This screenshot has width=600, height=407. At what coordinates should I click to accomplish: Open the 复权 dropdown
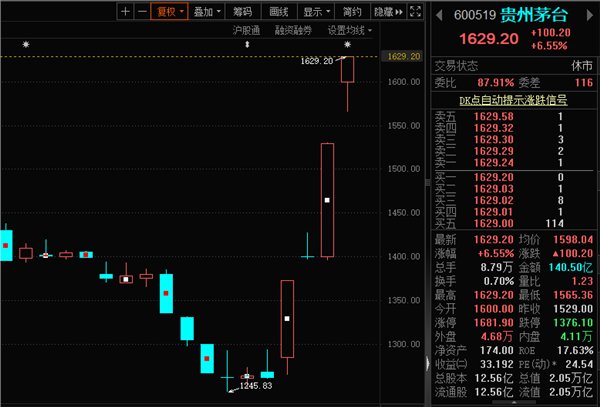click(x=168, y=12)
